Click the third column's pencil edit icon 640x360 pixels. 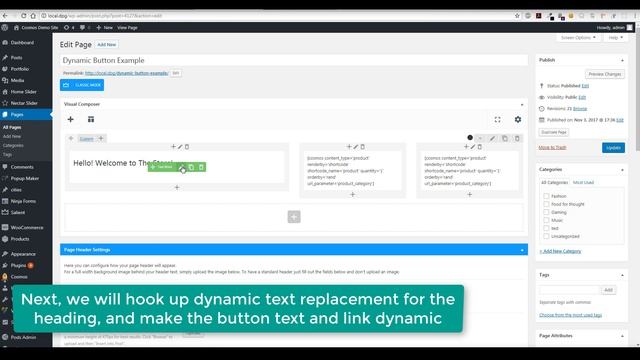[x=473, y=147]
